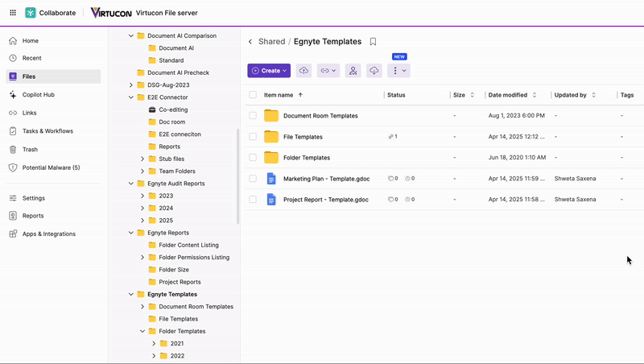Open the Create dropdown button
644x364 pixels.
point(269,71)
